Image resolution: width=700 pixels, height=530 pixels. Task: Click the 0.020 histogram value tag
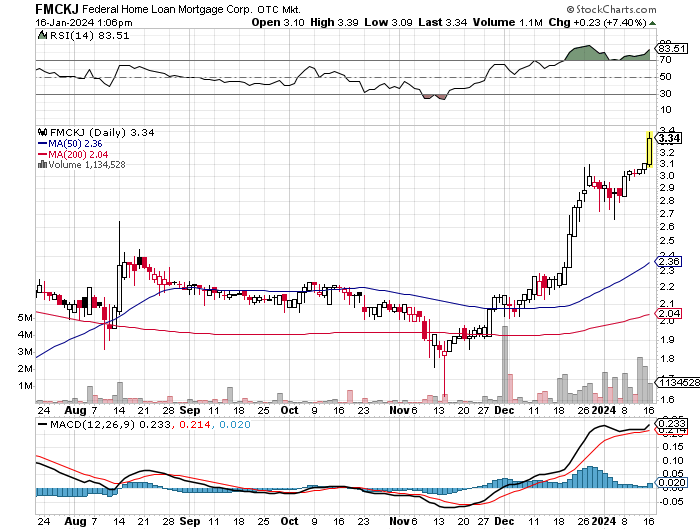pyautogui.click(x=671, y=483)
